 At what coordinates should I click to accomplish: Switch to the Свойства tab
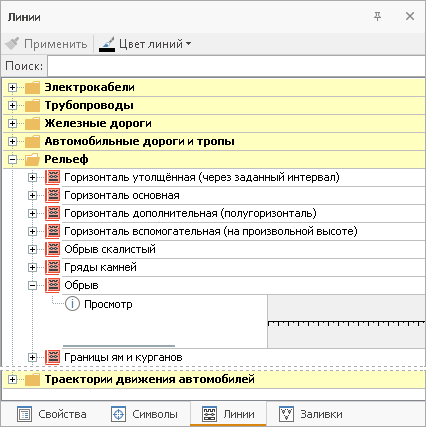point(52,414)
